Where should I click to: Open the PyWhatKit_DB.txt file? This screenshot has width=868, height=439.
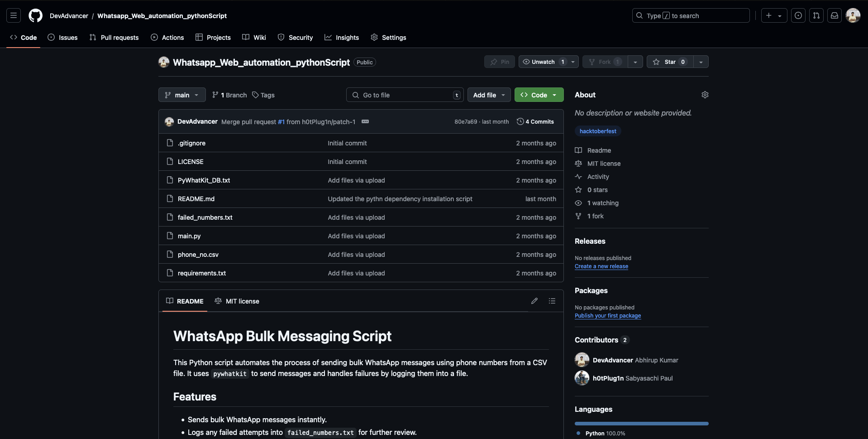point(204,180)
